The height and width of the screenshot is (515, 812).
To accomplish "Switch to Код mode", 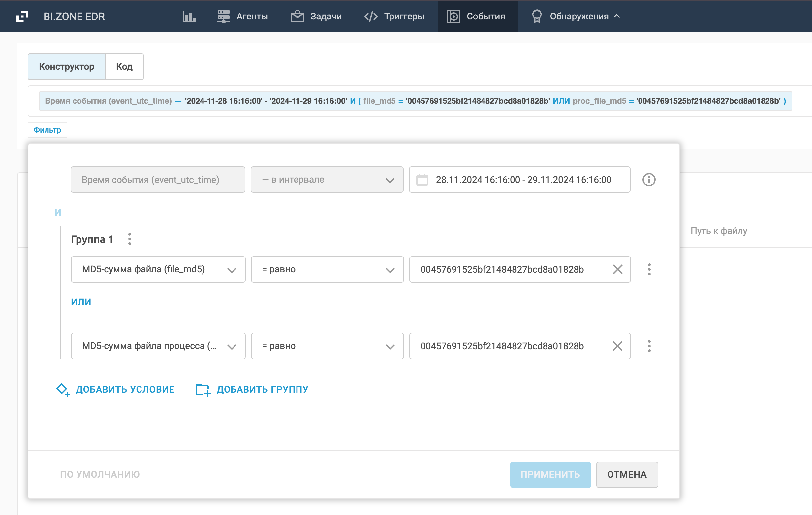I will 124,66.
